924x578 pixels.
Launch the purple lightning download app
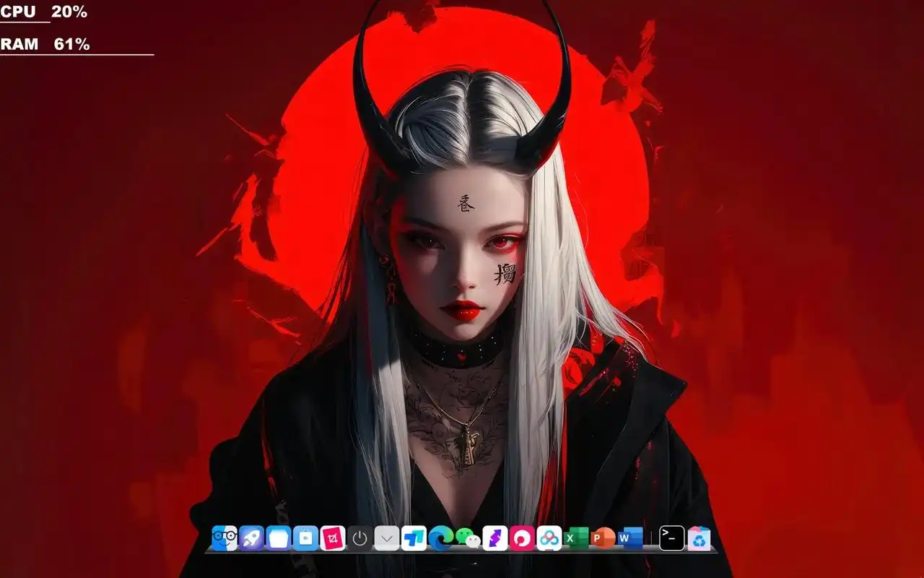click(x=495, y=538)
